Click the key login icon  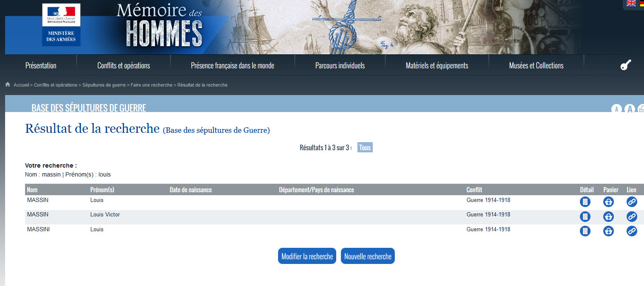click(625, 65)
